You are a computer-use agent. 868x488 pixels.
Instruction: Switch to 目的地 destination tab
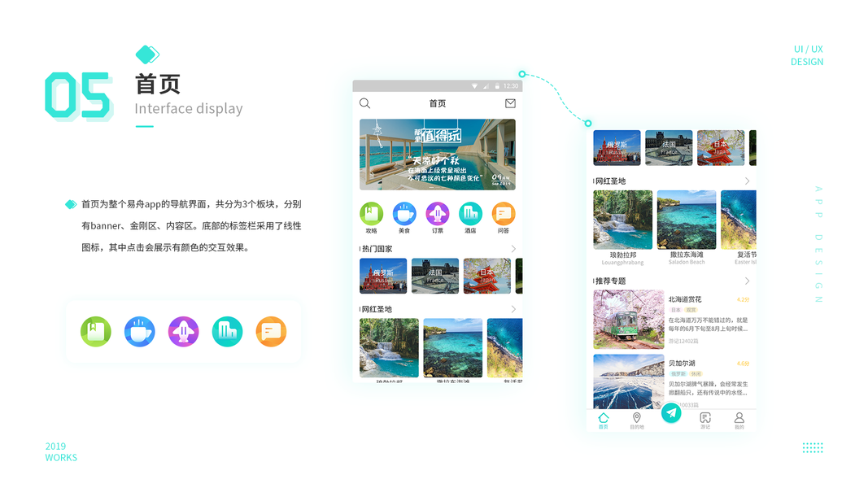pos(637,420)
